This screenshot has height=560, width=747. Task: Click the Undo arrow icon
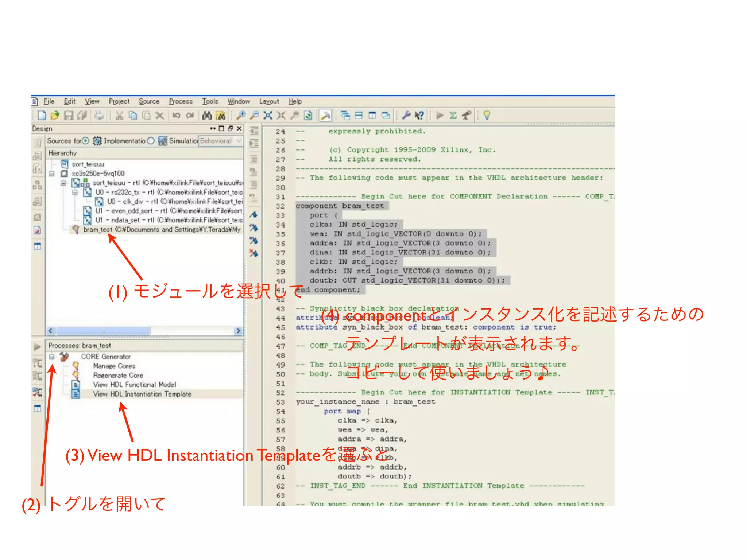(x=177, y=116)
